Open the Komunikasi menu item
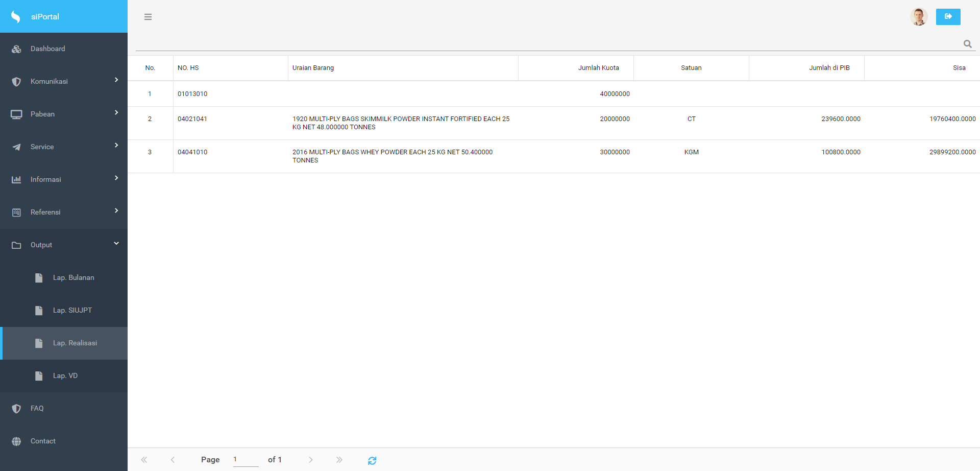Screen dimensions: 980x471 64,82
